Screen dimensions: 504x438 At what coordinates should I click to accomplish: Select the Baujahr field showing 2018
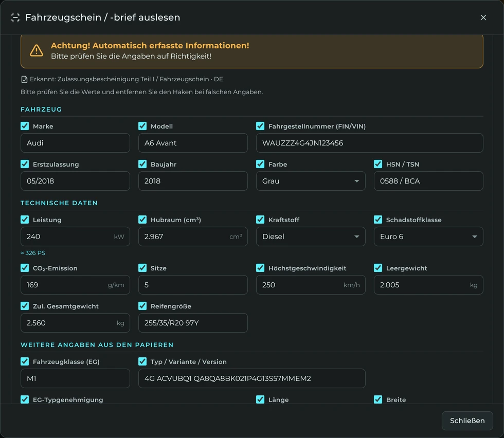[x=193, y=181]
